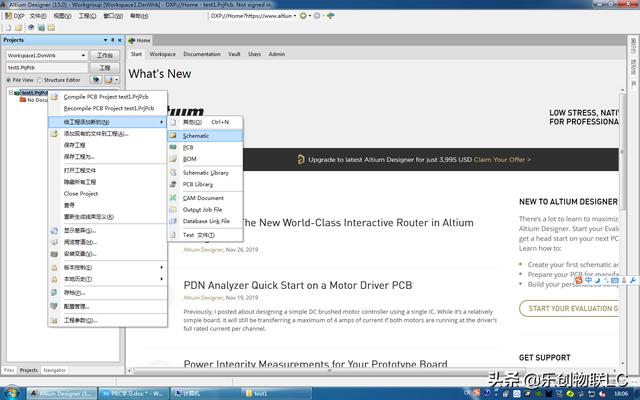
Task: Click the PCB Library icon
Action: pos(173,184)
